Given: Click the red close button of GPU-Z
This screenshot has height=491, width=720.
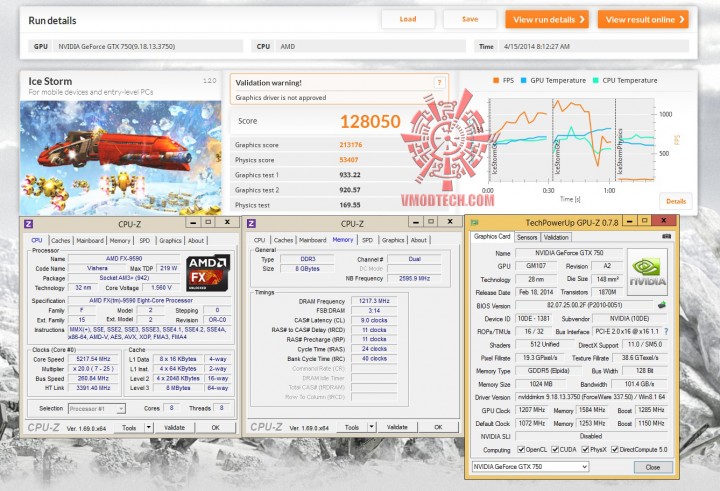Looking at the screenshot, I should [x=664, y=220].
